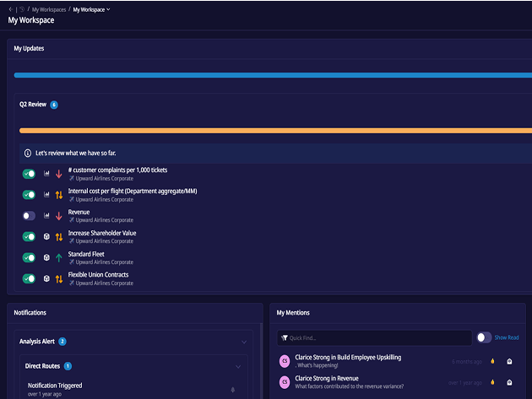
Task: Toggle Internal cost per flight switch
Action: [29, 195]
